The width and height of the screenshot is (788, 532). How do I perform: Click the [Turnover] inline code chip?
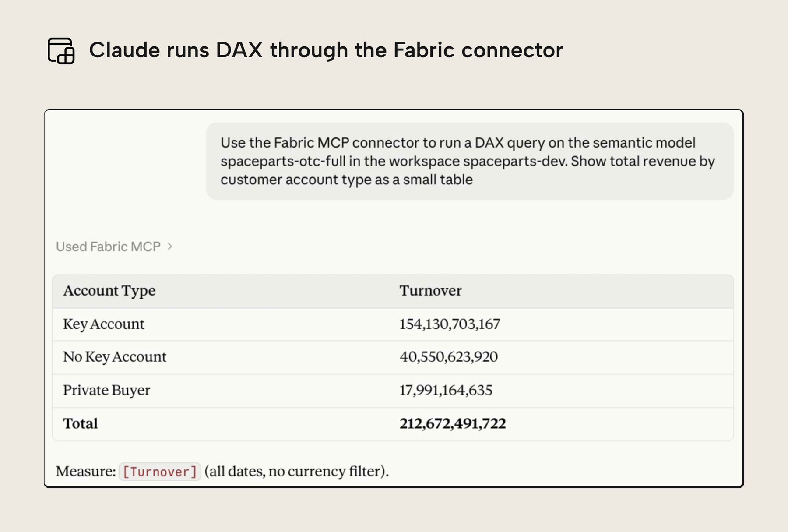[160, 472]
